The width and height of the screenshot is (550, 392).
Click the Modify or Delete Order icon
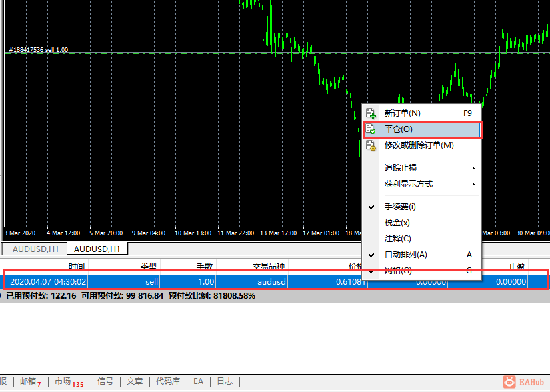[371, 145]
